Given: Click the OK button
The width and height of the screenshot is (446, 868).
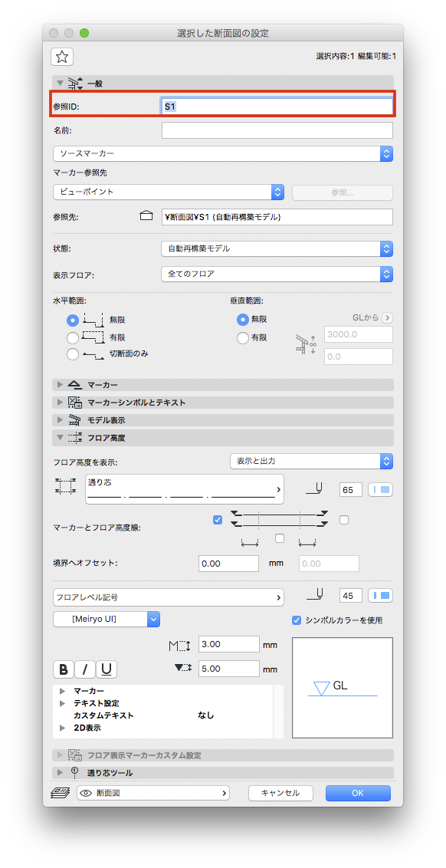Looking at the screenshot, I should point(358,793).
